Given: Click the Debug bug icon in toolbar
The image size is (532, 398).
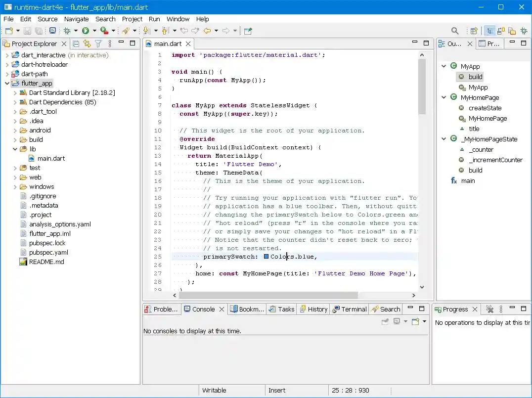Looking at the screenshot, I should (x=67, y=31).
